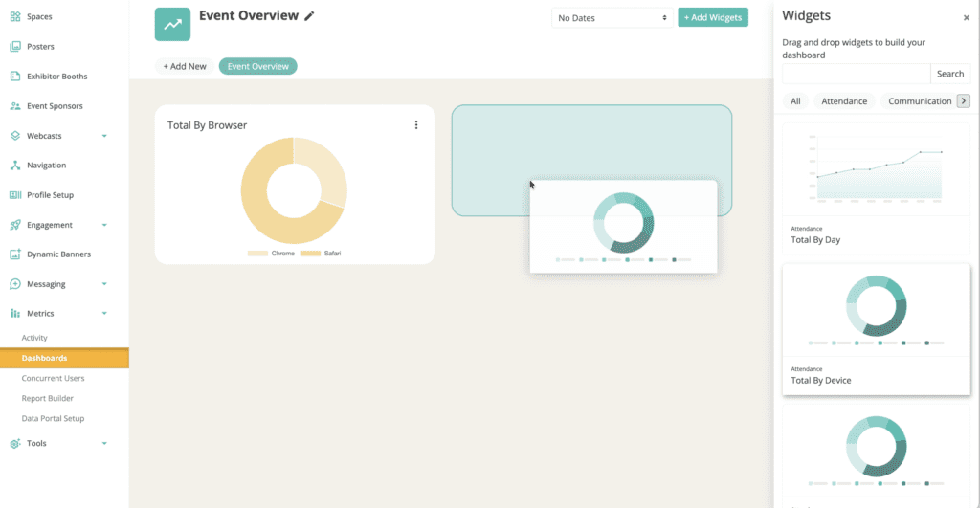The image size is (980, 508).
Task: Collapse the Metrics section arrow
Action: pos(104,314)
